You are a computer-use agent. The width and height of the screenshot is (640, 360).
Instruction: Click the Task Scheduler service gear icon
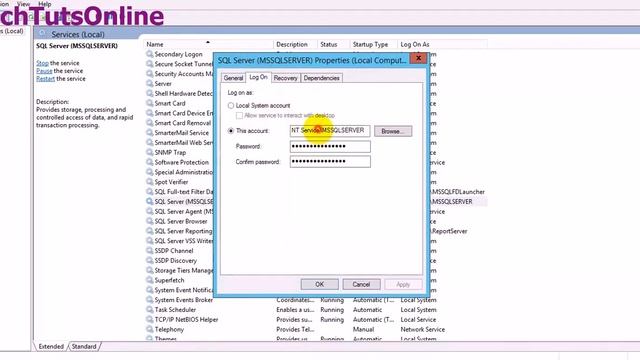(x=150, y=309)
